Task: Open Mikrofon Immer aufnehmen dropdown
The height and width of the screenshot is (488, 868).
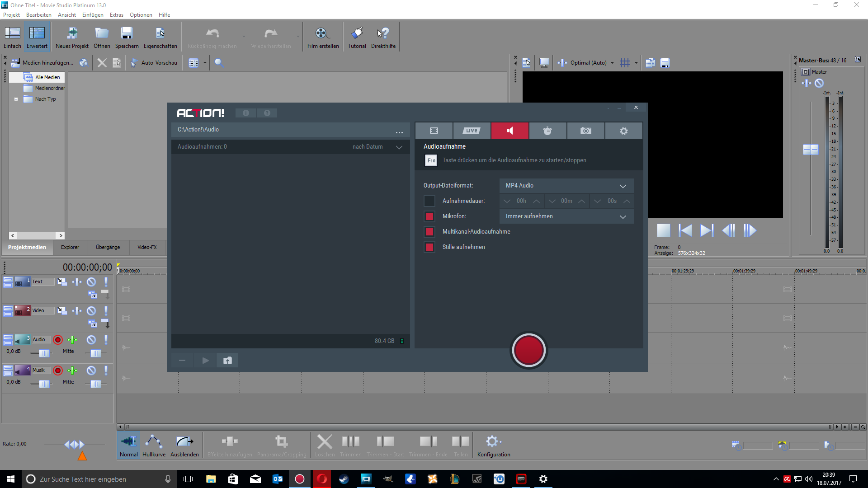Action: (566, 216)
